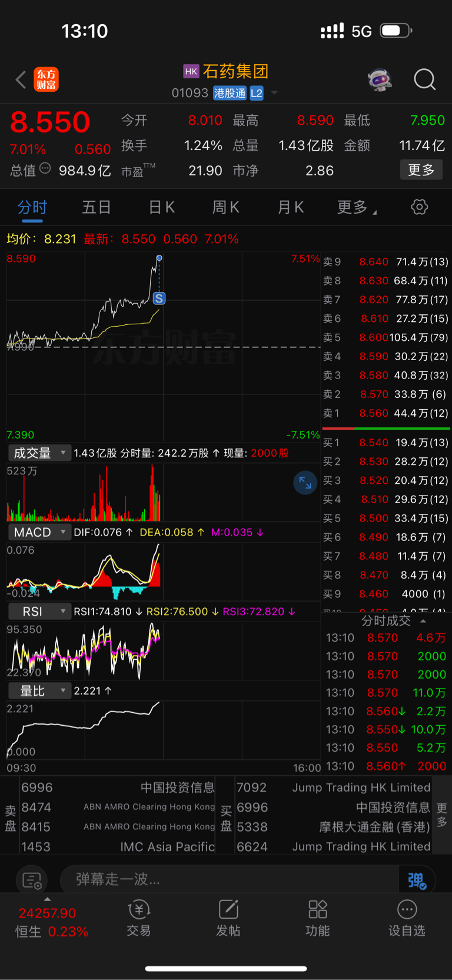Viewport: 452px width, 980px height.
Task: Tap the RSI line chart
Action: click(163, 651)
